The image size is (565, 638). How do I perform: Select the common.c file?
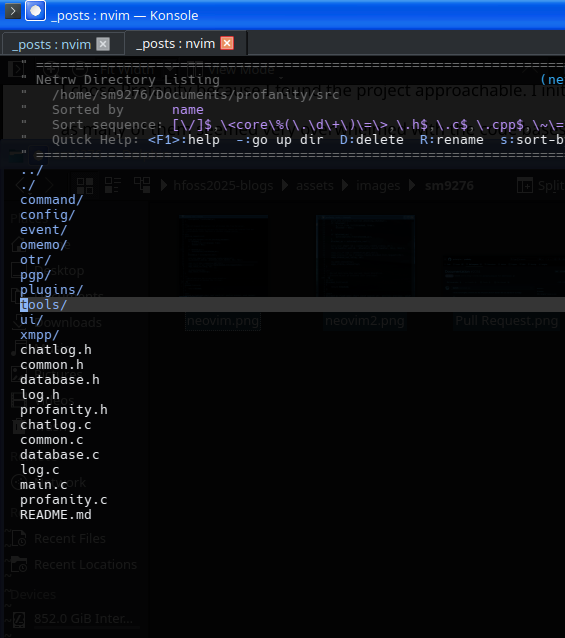tap(52, 440)
